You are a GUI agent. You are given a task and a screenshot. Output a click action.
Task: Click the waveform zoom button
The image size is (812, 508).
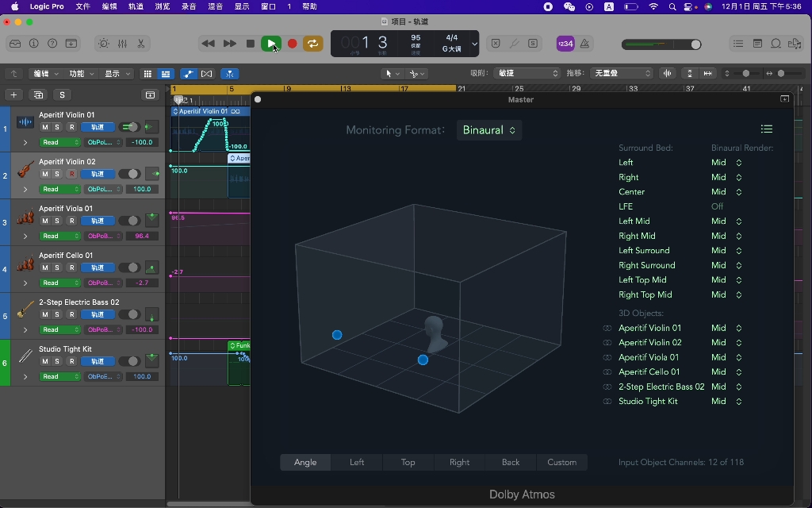(x=668, y=74)
